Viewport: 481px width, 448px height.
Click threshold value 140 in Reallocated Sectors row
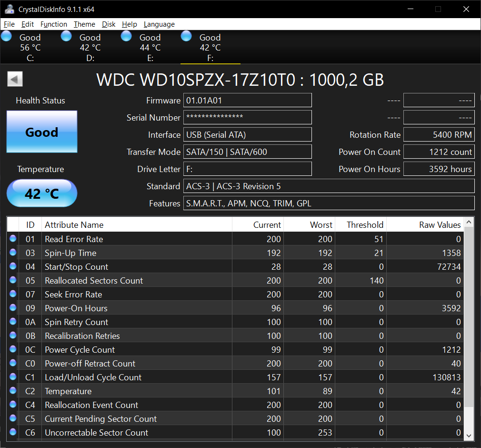(377, 280)
